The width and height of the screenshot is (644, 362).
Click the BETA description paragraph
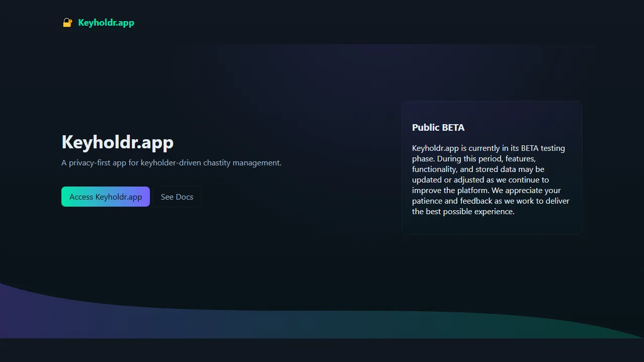pyautogui.click(x=491, y=179)
